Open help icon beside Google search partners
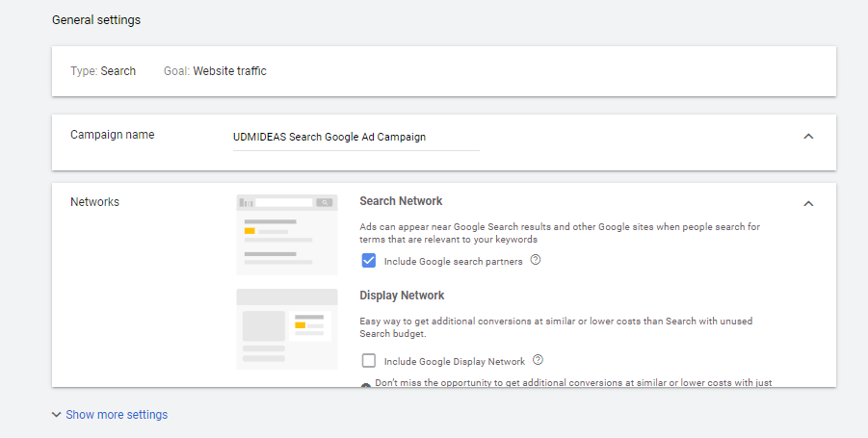868x438 pixels. pyautogui.click(x=536, y=260)
